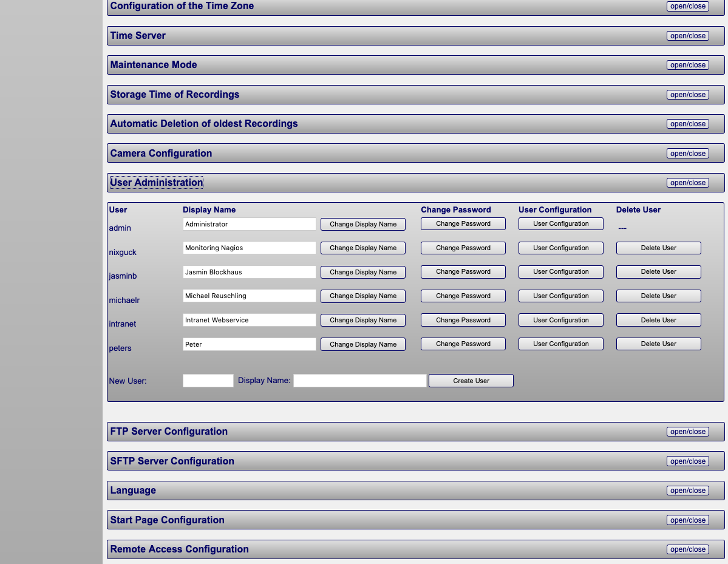Screen dimensions: 728x564
Task: Expand FTP Server Configuration section
Action: click(687, 432)
